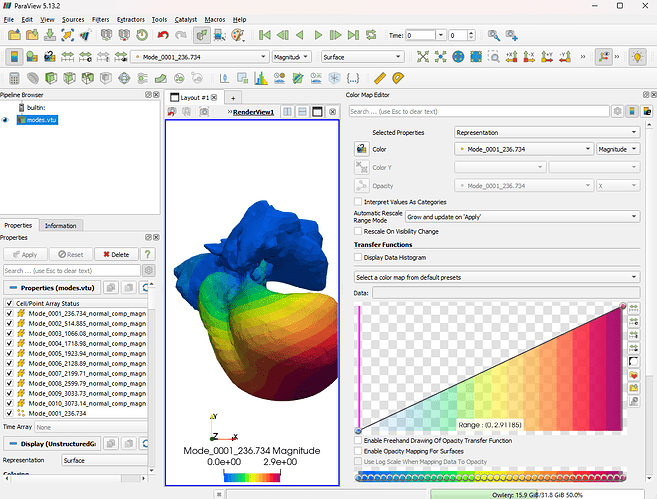Screen dimensions: 657x499
Task: Click the Delete button in Properties
Action: [x=116, y=255]
